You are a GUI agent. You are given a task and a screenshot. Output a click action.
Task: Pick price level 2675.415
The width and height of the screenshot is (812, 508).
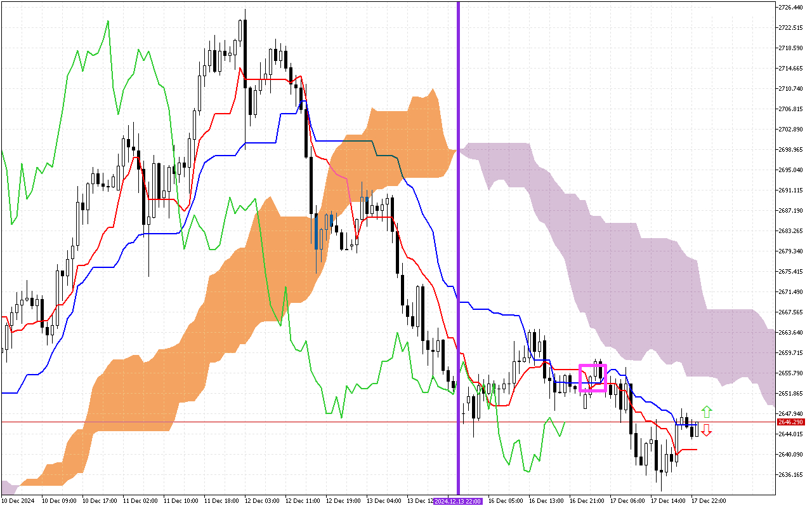pyautogui.click(x=790, y=272)
